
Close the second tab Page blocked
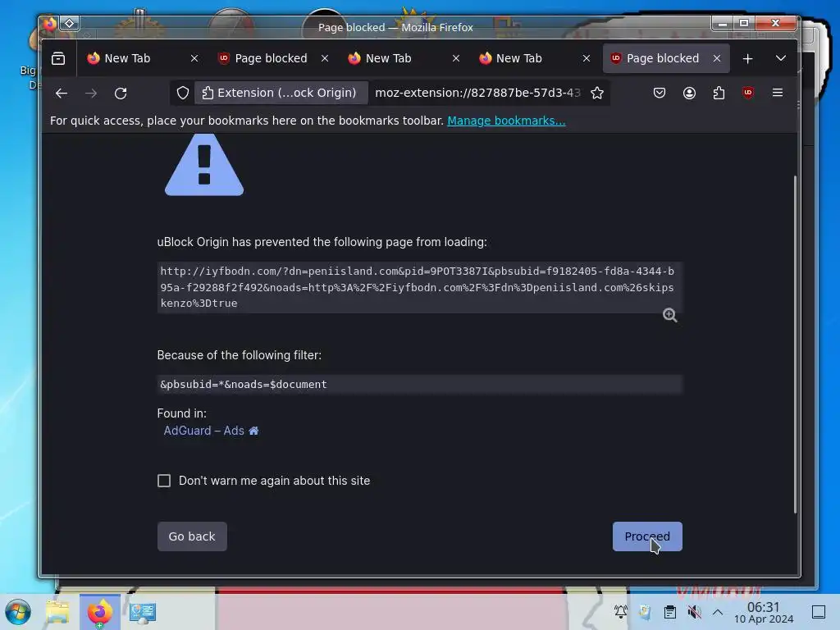[325, 58]
